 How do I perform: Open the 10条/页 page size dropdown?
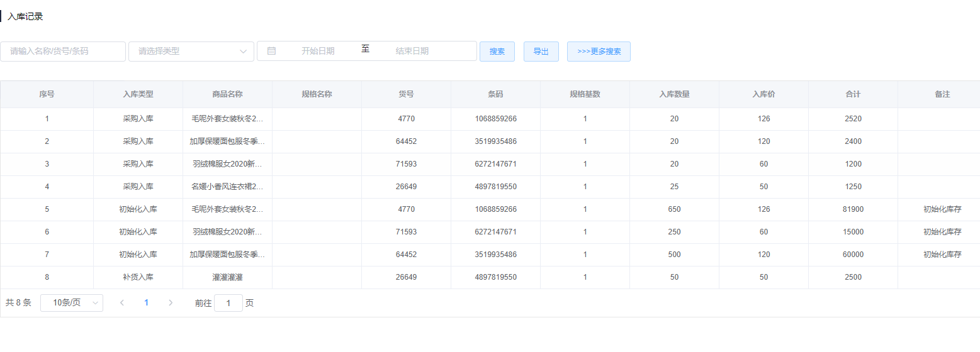(72, 303)
